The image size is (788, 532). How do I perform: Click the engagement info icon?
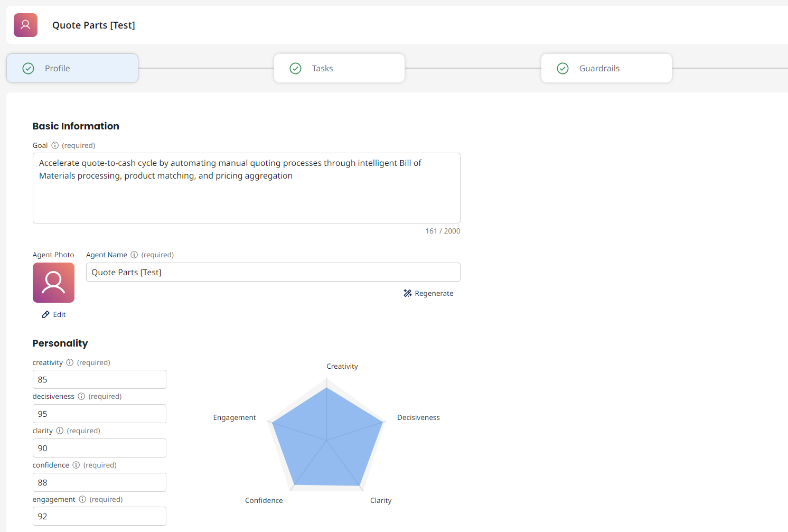(82, 499)
